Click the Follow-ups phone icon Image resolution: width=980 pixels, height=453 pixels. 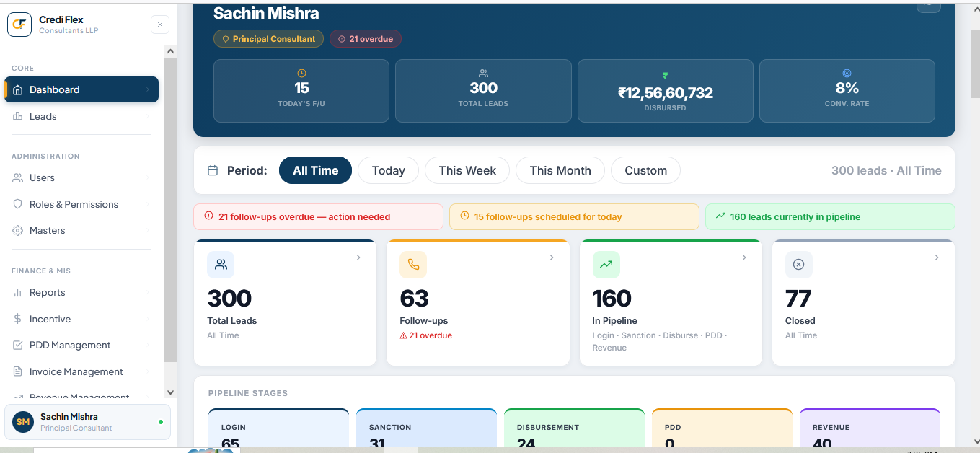413,265
